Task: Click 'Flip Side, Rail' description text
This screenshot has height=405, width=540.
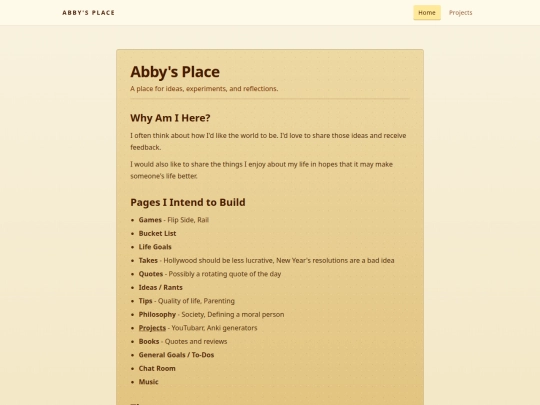Action: tap(188, 220)
